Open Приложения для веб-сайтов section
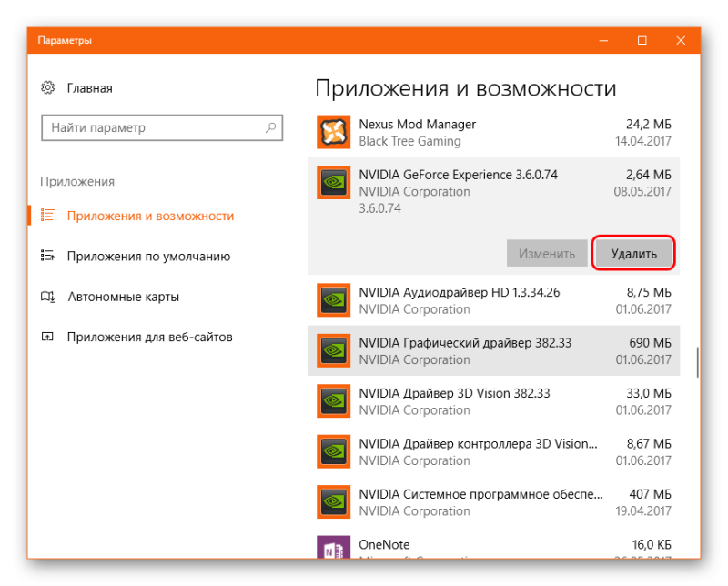728x586 pixels. coord(149,337)
